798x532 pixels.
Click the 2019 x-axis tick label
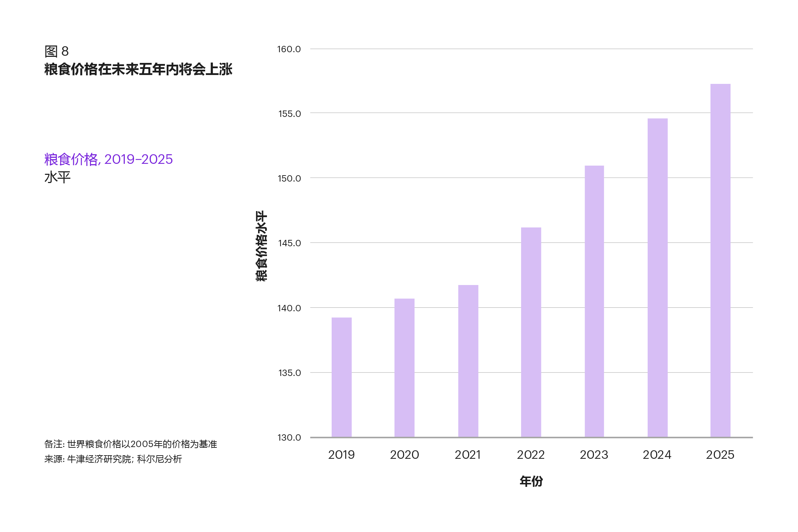341,455
